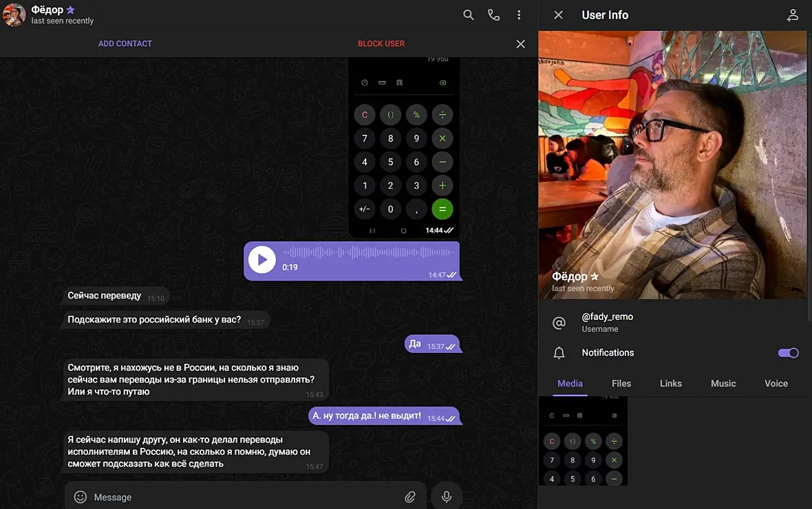Viewport: 812px width, 509px height.
Task: Open the calculator thumbnail in Media
Action: tap(583, 441)
